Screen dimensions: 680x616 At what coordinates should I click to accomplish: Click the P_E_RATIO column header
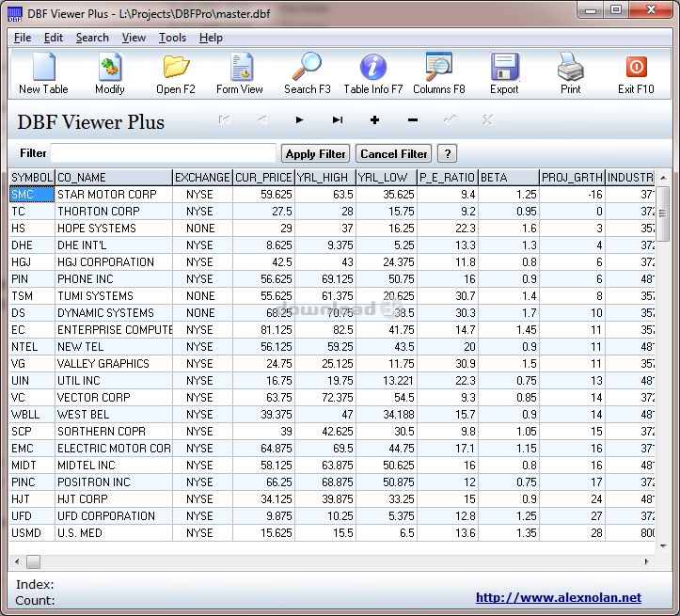pos(448,178)
